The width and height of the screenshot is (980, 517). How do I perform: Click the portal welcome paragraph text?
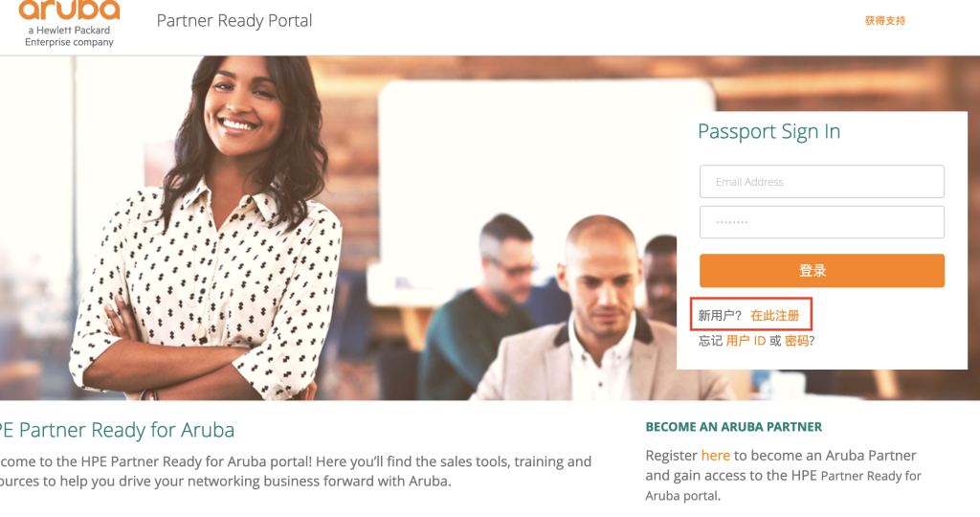(296, 471)
